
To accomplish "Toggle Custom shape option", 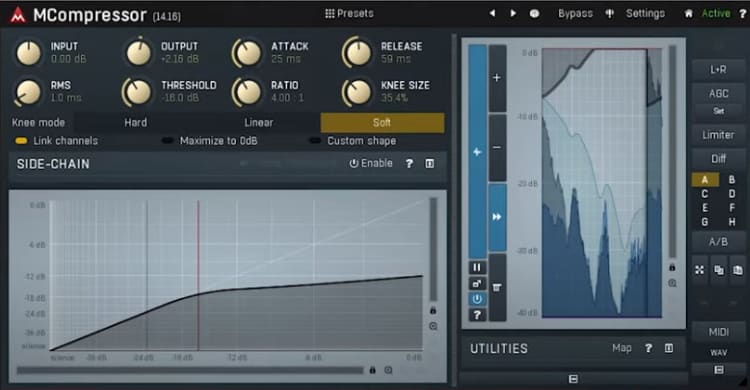I will click(353, 141).
